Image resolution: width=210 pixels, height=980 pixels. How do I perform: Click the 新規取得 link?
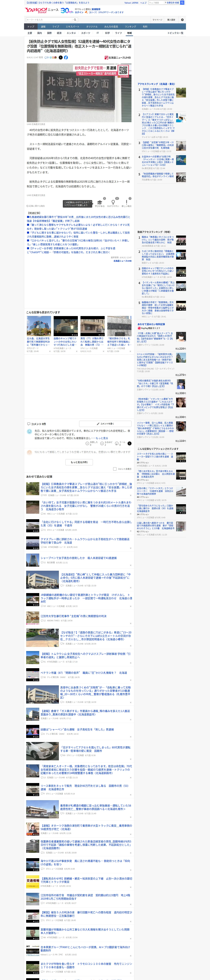tap(96, 9)
